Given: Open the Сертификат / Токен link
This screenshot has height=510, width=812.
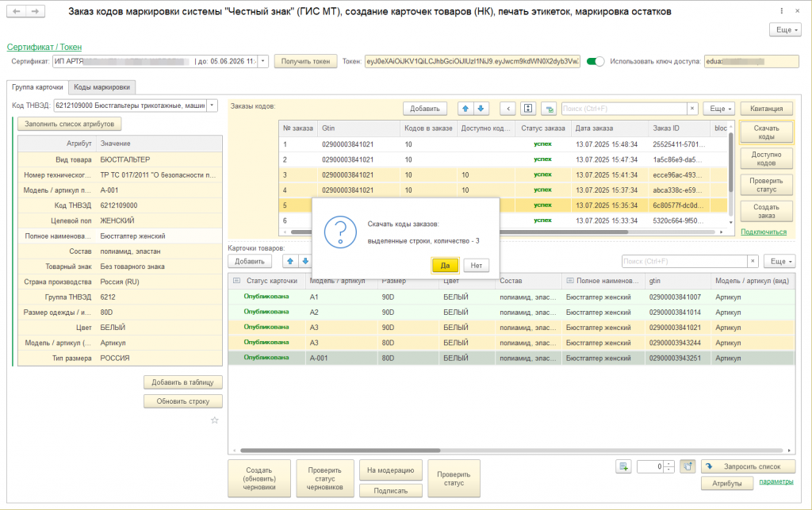Looking at the screenshot, I should coord(44,47).
